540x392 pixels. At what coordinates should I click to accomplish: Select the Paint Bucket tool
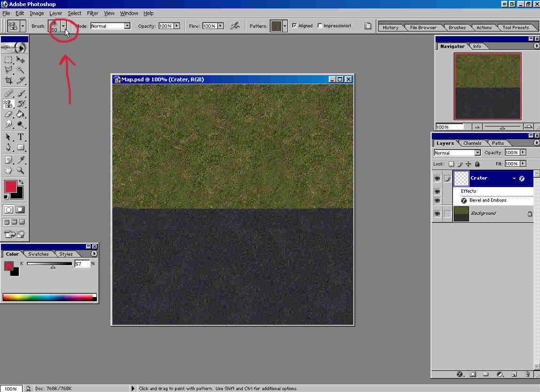pos(21,114)
